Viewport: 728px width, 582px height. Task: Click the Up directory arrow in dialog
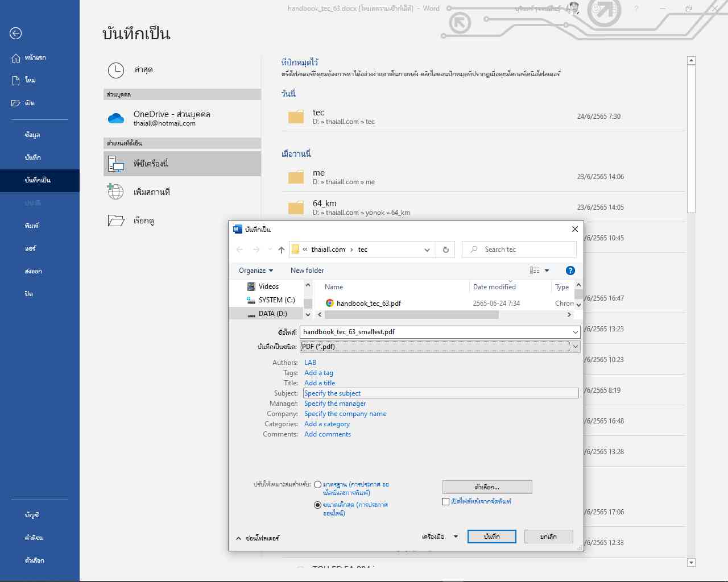coord(282,250)
